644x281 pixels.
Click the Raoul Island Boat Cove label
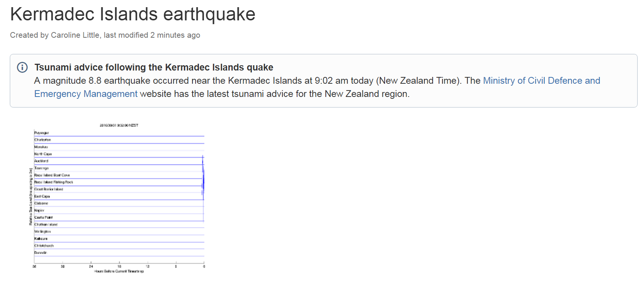pos(52,175)
